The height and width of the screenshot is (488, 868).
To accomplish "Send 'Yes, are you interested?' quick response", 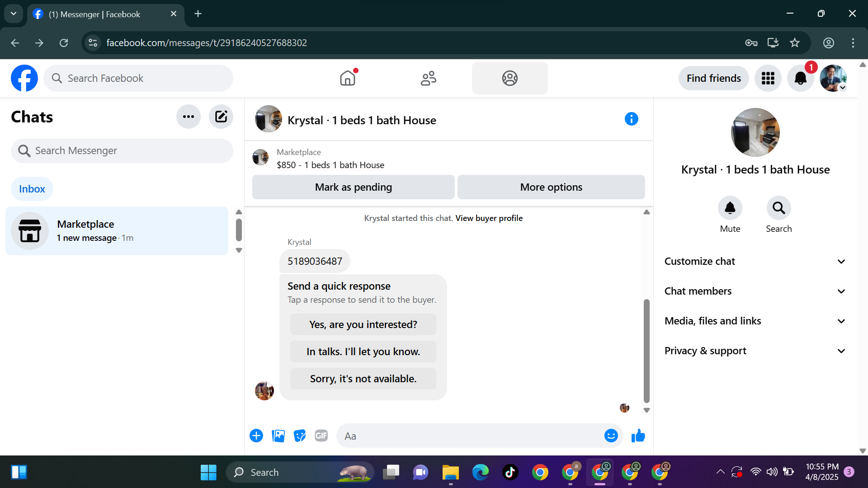I will point(363,324).
